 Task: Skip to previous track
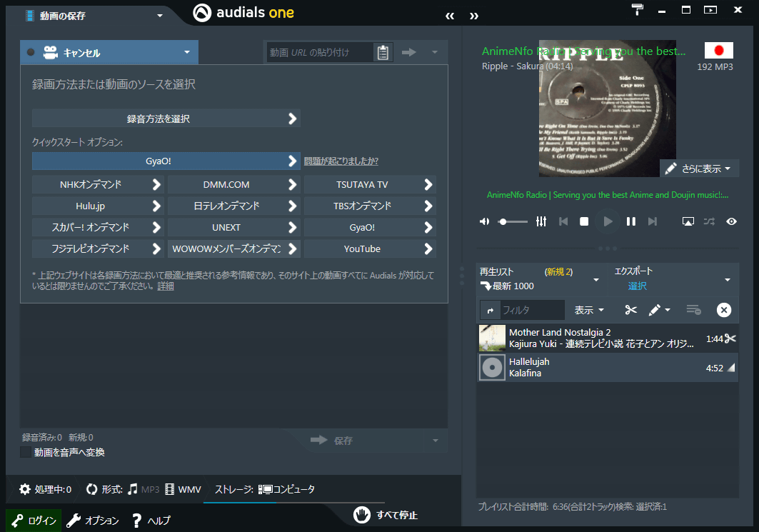(563, 221)
